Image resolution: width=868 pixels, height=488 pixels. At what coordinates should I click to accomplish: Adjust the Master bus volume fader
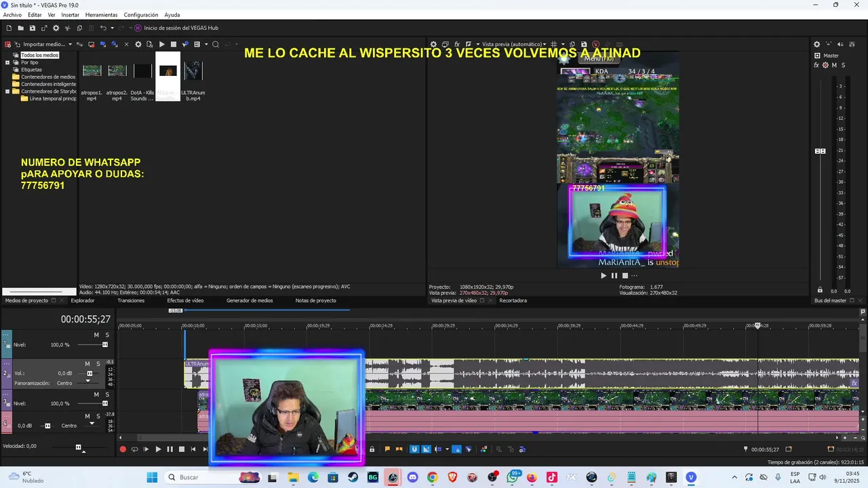click(820, 151)
